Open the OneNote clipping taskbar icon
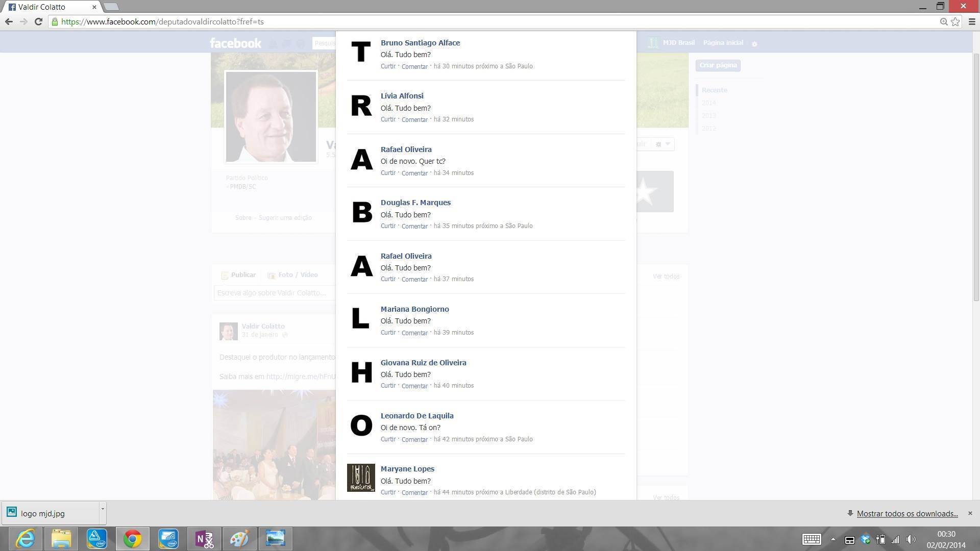Viewport: 980px width, 551px height. [x=204, y=539]
